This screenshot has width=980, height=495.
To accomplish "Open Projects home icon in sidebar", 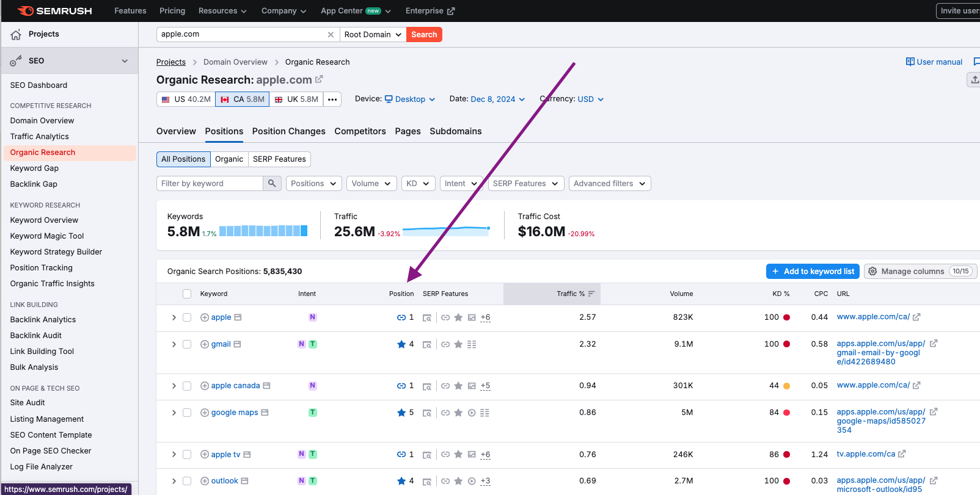I will click(x=16, y=35).
